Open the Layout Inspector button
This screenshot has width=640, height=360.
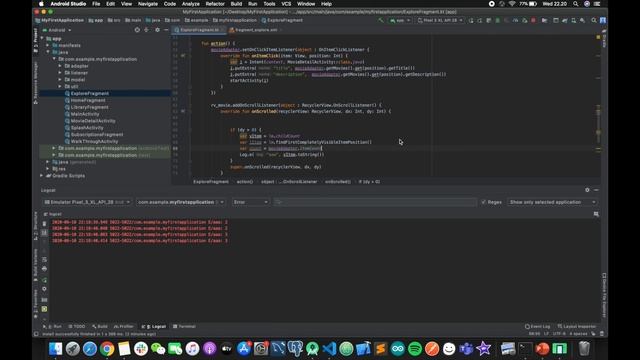coord(577,327)
